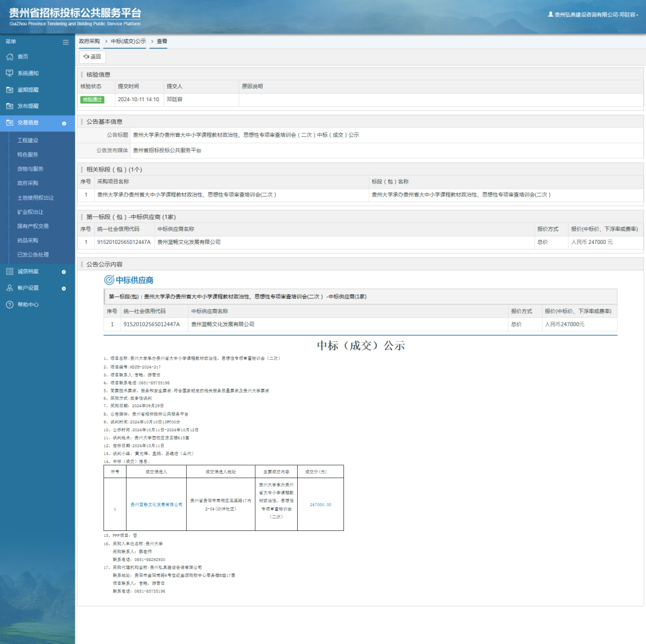Click the 返回 back button

(x=93, y=57)
